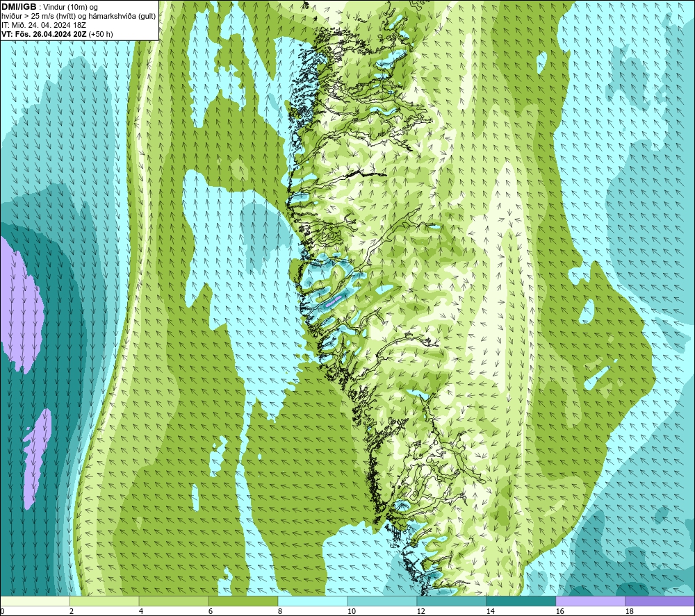
Task: Click the 'IT: Mið. 24. 04. 2024 18Z' initialization time
Action: (43, 25)
